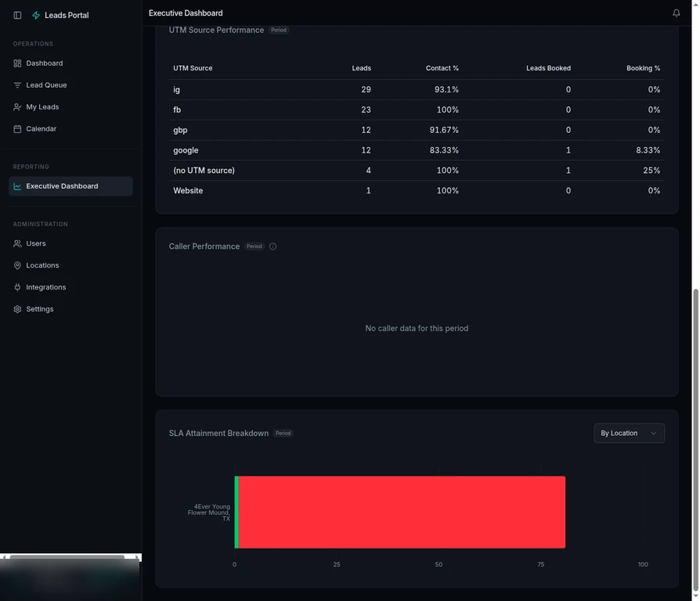
Task: Click the red SLA bar for 4Ever Young
Action: click(399, 512)
